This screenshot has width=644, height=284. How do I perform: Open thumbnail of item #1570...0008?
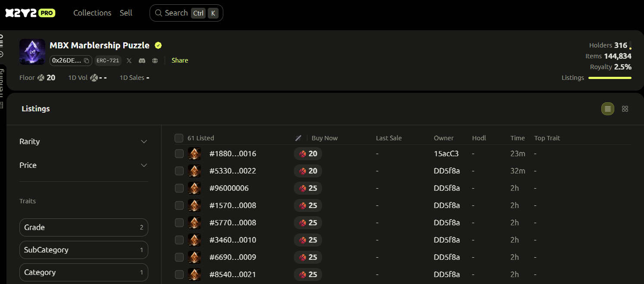pos(194,205)
